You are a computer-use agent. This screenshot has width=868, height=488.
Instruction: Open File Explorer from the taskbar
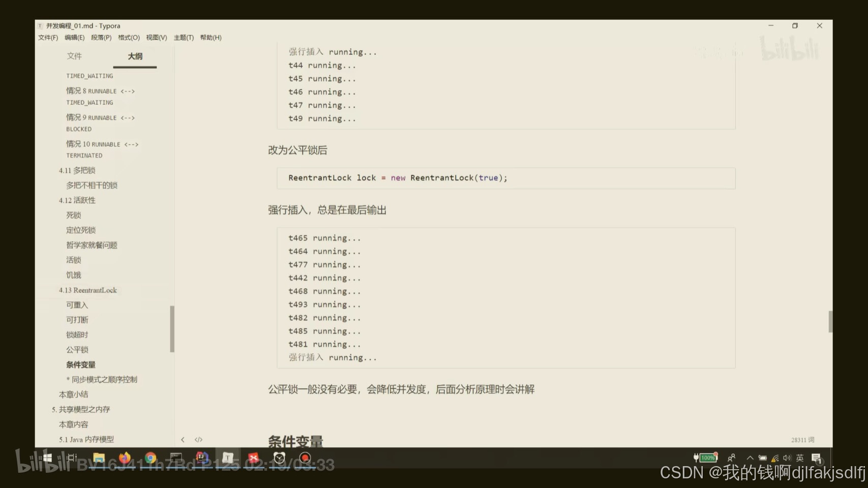99,458
